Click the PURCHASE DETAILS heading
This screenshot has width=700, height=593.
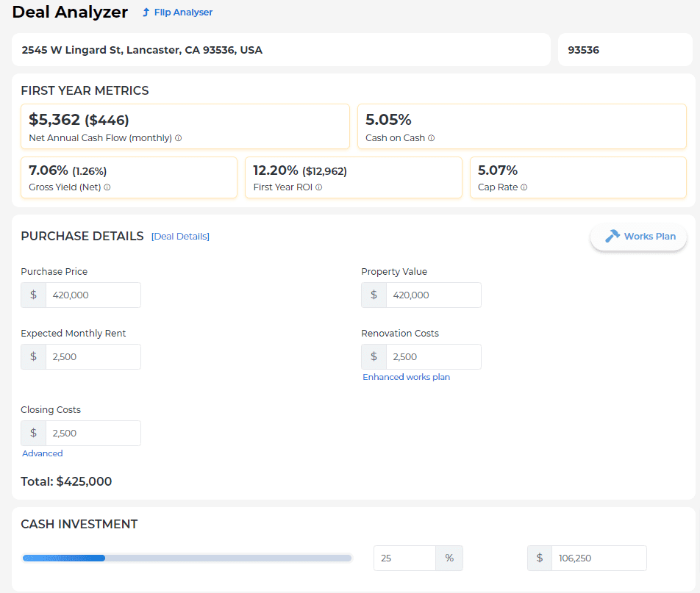click(x=82, y=236)
